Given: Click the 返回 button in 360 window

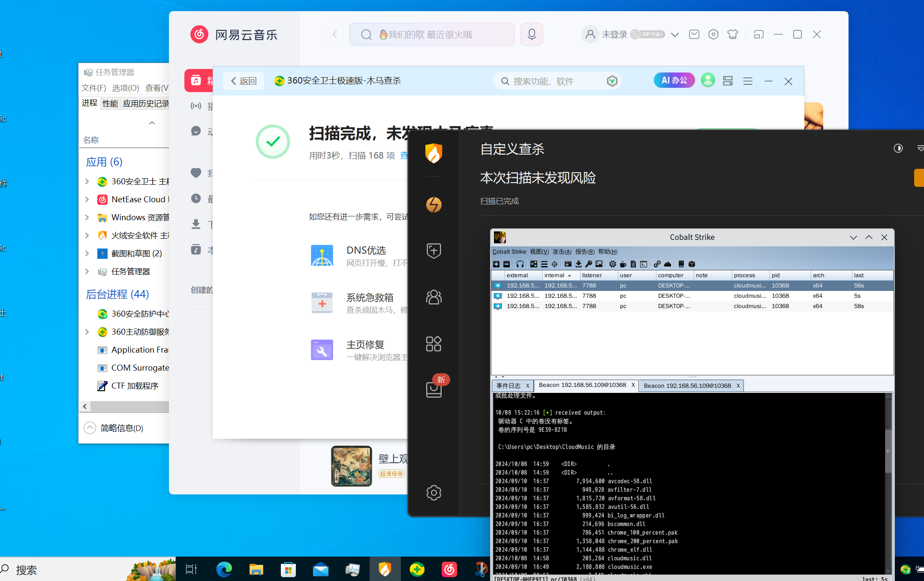Looking at the screenshot, I should 244,81.
